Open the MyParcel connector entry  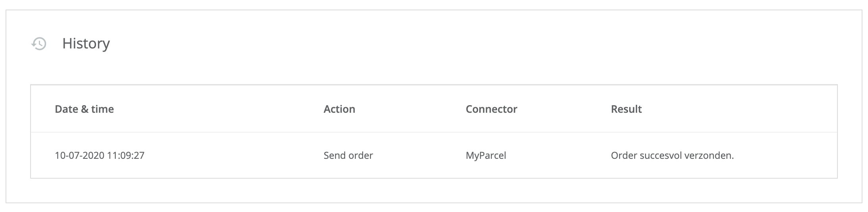pos(486,155)
